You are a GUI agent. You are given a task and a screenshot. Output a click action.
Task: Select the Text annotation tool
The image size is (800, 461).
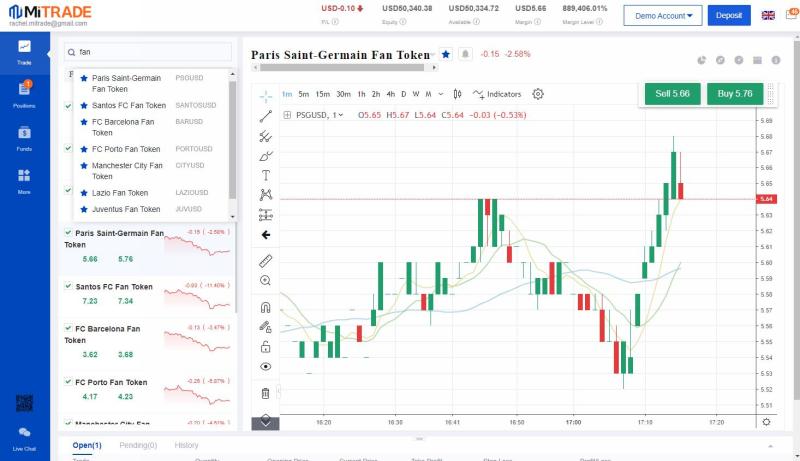(265, 175)
